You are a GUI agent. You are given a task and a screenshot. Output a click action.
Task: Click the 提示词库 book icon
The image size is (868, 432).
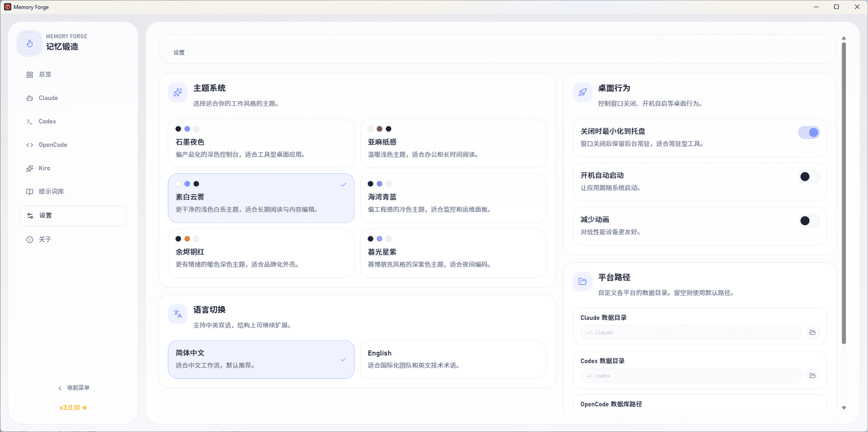point(30,191)
